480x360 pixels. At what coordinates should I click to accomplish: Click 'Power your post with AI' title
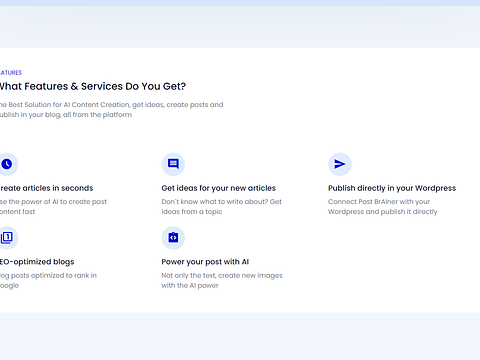click(x=205, y=262)
